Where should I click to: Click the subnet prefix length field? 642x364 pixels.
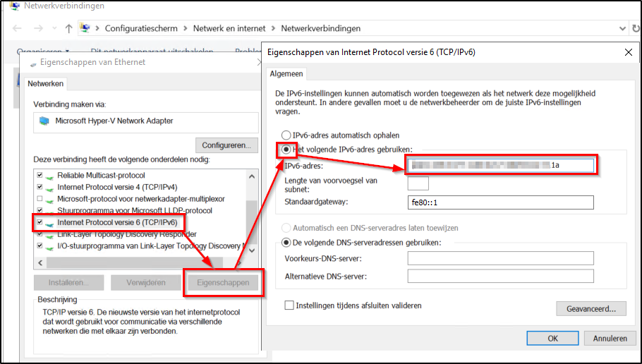(418, 183)
